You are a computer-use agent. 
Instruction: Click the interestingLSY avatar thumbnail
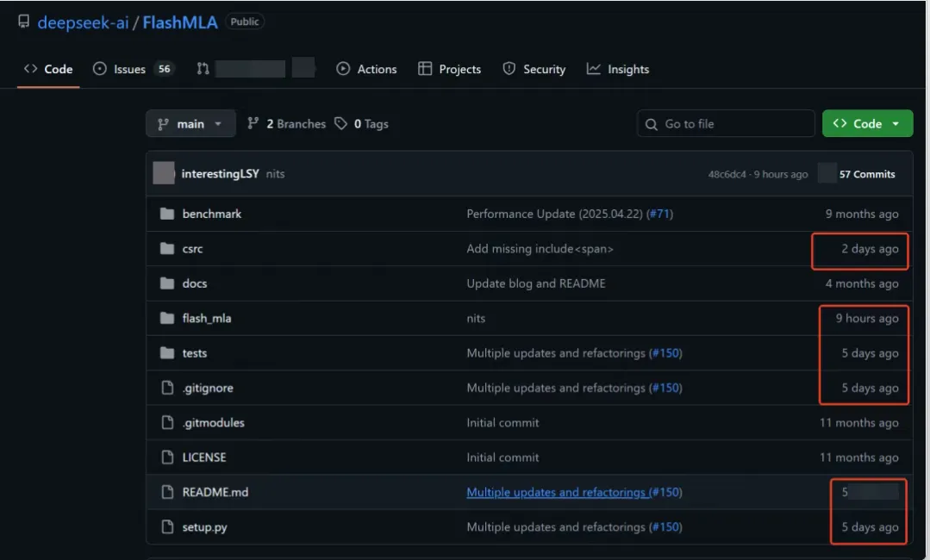click(164, 173)
